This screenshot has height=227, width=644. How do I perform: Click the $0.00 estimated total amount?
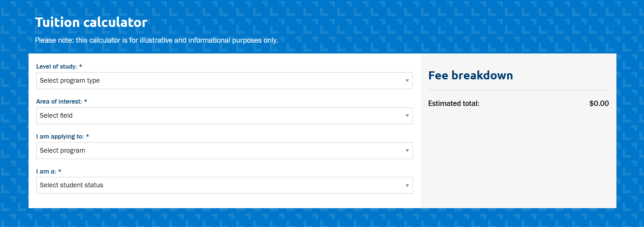pos(599,103)
